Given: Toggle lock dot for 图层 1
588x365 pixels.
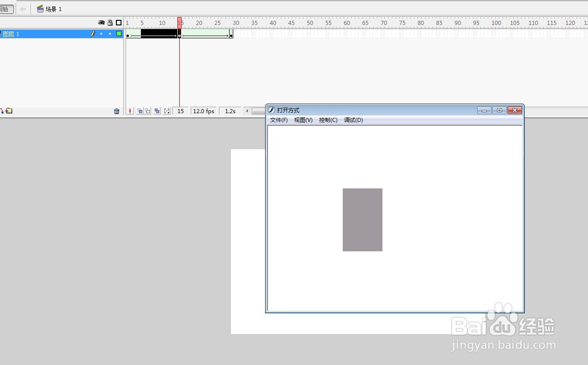Looking at the screenshot, I should point(110,34).
